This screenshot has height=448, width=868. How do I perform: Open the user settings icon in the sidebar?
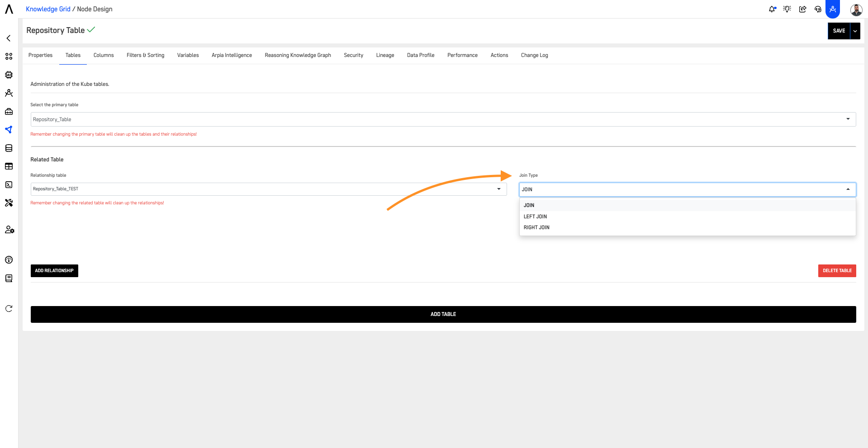(9, 230)
